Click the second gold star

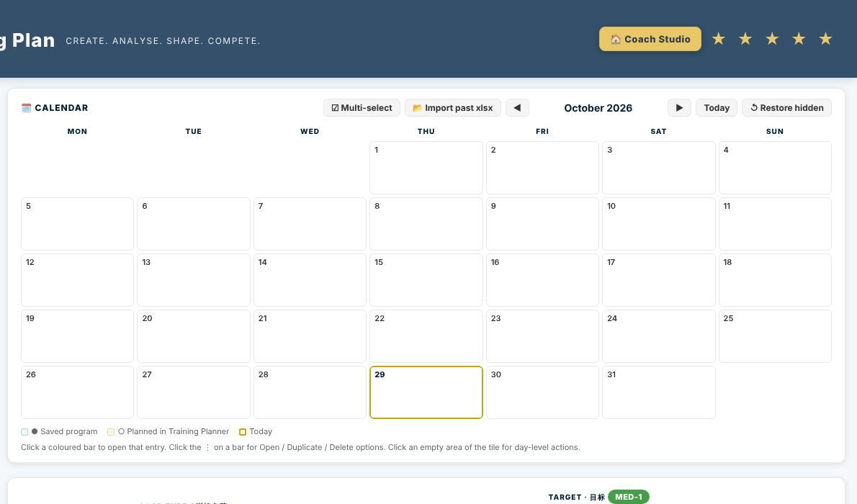pyautogui.click(x=745, y=39)
